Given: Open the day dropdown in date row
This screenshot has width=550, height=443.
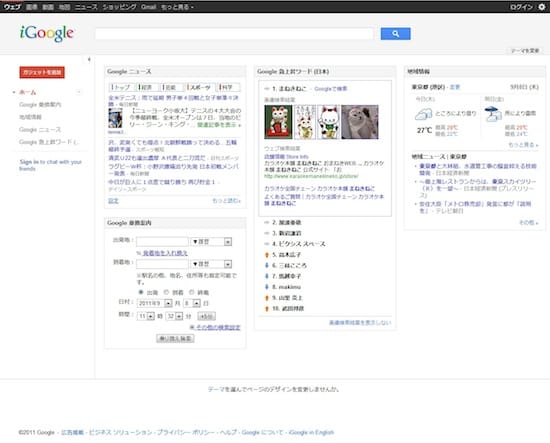Looking at the screenshot, I should 192,303.
